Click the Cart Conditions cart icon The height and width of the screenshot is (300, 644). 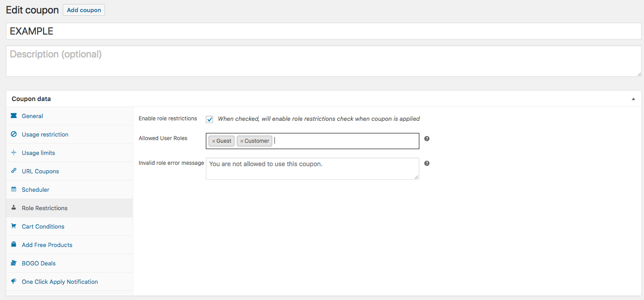tap(13, 226)
